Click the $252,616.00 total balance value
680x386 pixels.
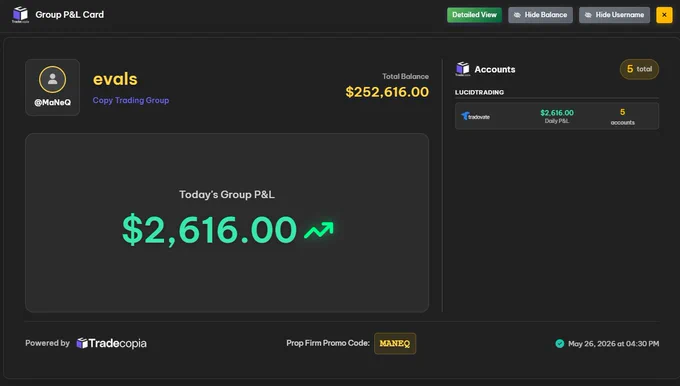[x=387, y=92]
